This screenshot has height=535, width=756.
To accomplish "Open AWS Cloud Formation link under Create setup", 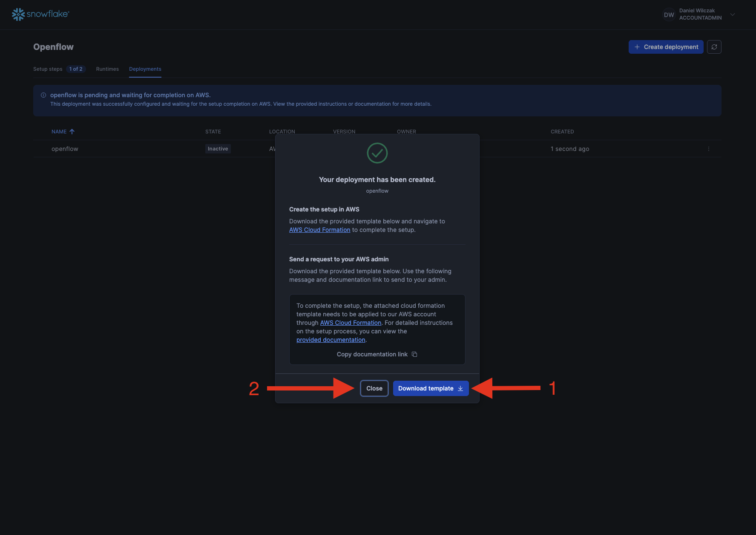I will [x=319, y=230].
